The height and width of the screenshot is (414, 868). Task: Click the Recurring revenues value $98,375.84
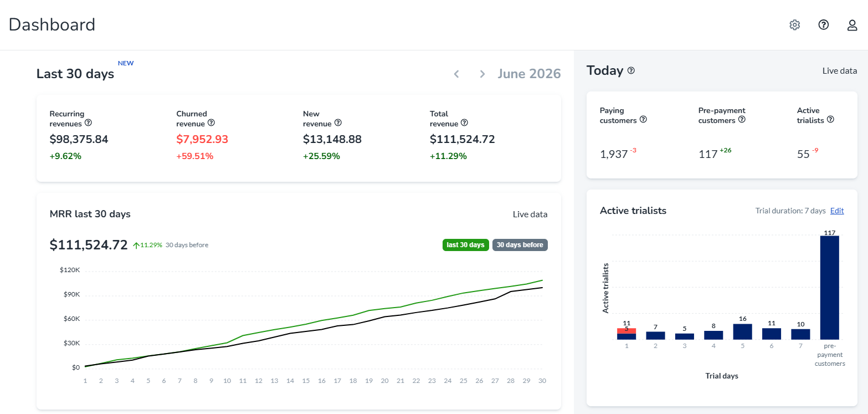pyautogui.click(x=79, y=140)
